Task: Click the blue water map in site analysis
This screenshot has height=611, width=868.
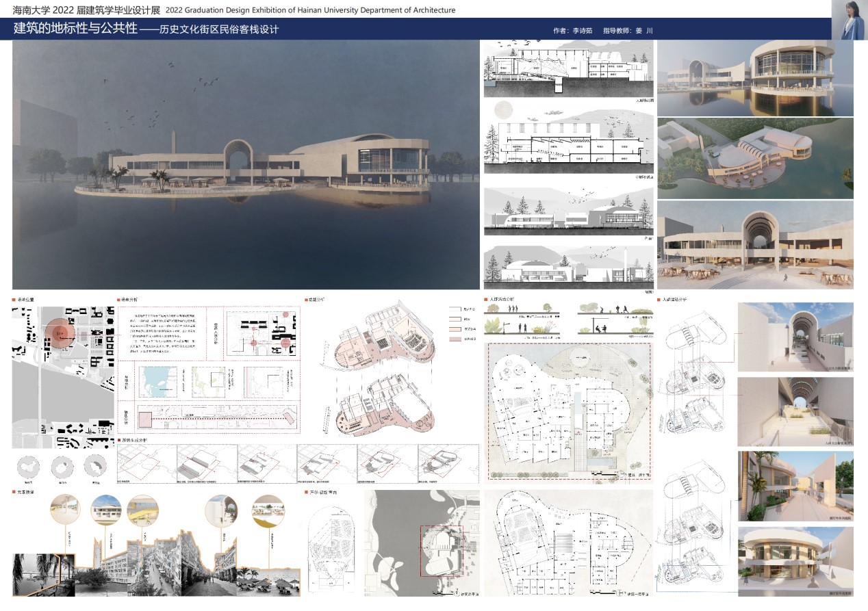Action: click(159, 382)
